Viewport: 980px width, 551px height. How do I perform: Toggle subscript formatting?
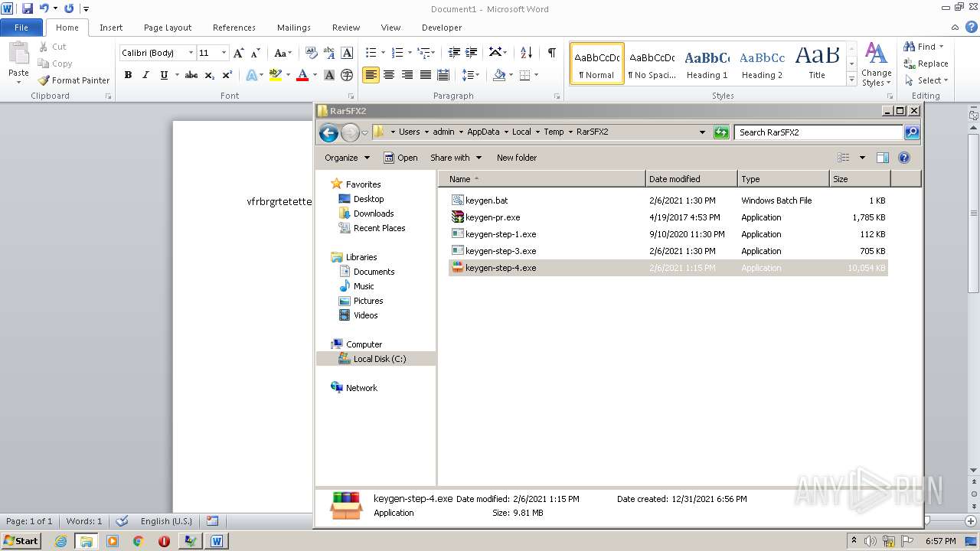pos(210,75)
